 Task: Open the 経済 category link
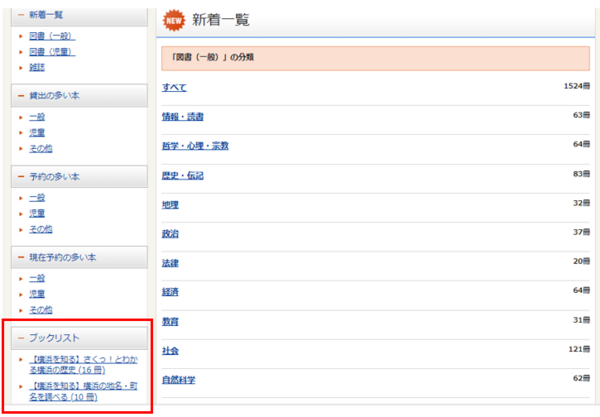coord(170,293)
